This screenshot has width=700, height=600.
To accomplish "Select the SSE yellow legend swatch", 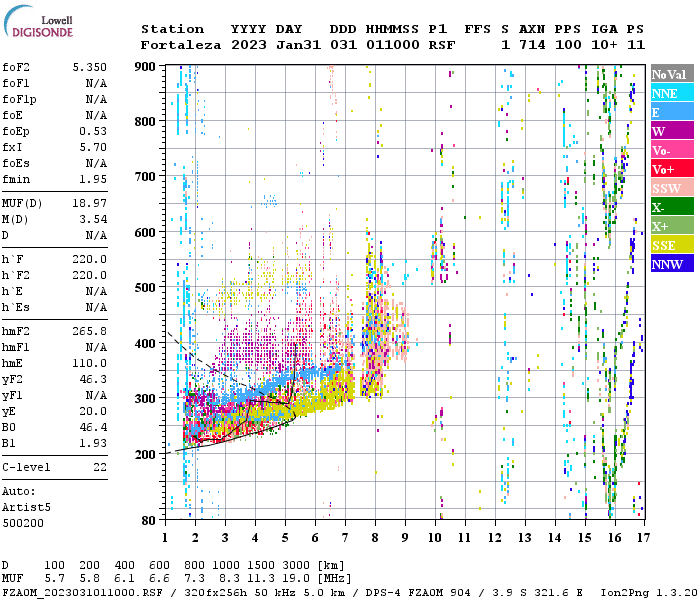I will coord(672,245).
